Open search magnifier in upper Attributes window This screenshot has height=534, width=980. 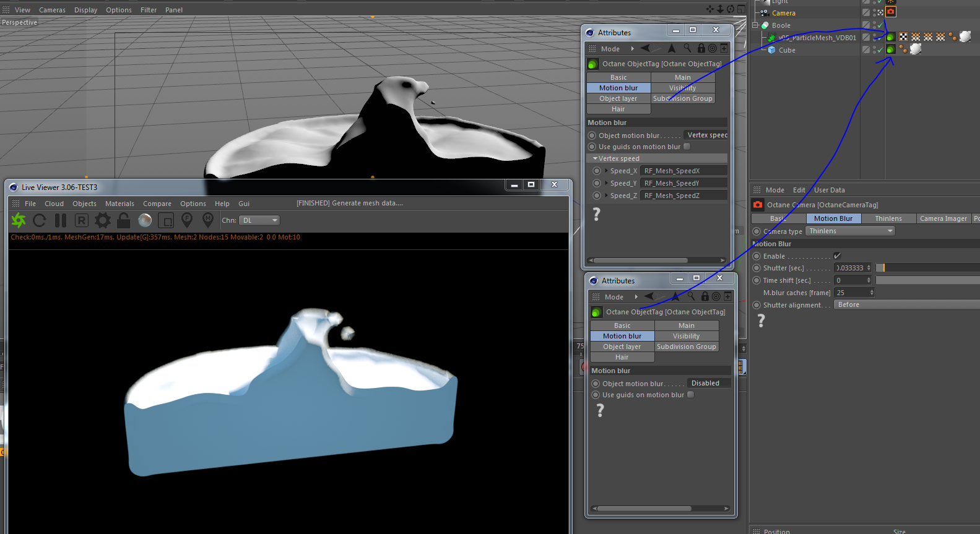[687, 48]
